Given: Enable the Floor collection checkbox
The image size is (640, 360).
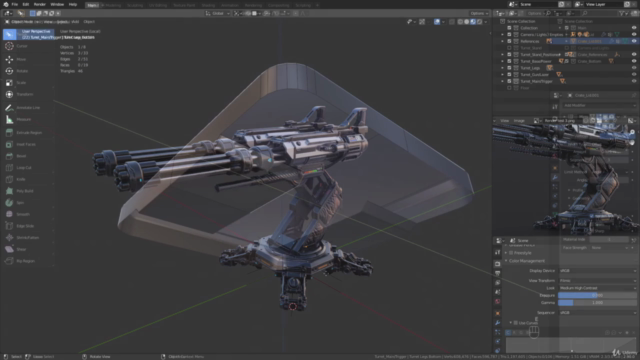Looking at the screenshot, I should click(509, 88).
